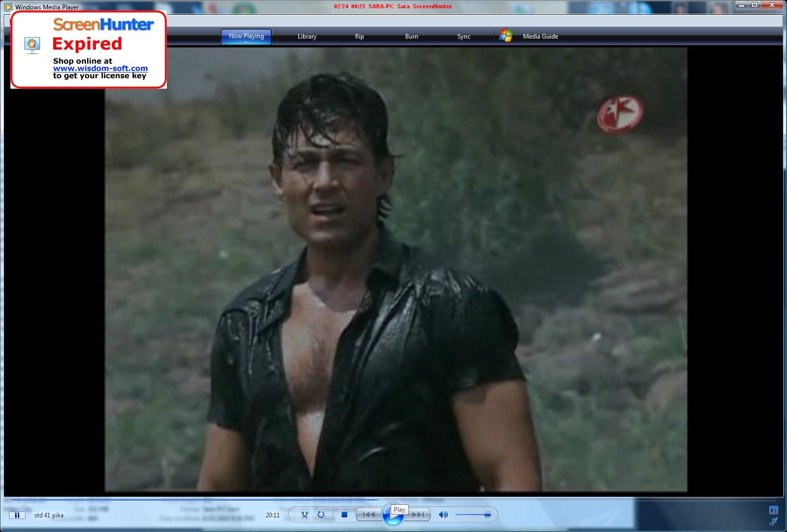Open the www.wisdom-soft.com link
Viewport: 787px width, 532px height.
pos(100,68)
